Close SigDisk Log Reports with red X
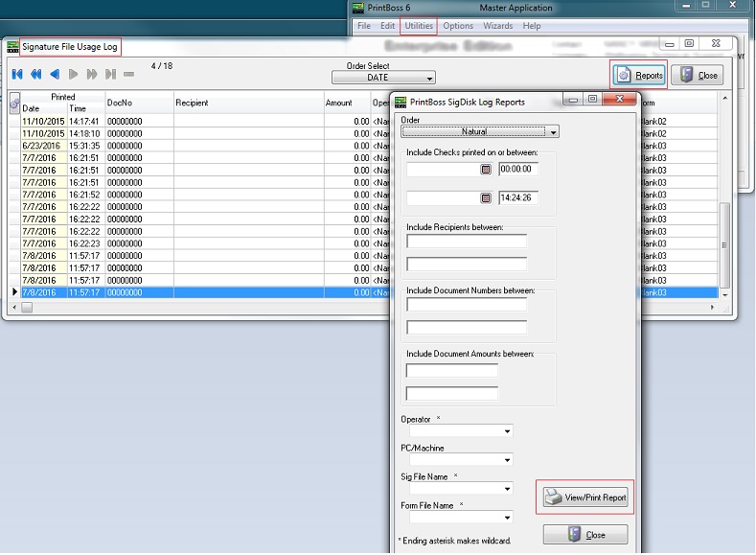The width and height of the screenshot is (756, 555). click(x=620, y=100)
